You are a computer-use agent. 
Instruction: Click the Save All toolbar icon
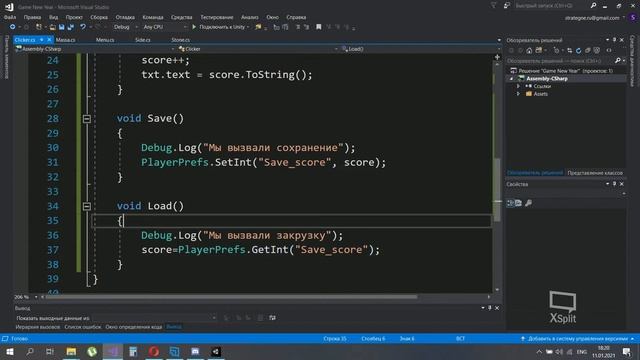pos(71,27)
